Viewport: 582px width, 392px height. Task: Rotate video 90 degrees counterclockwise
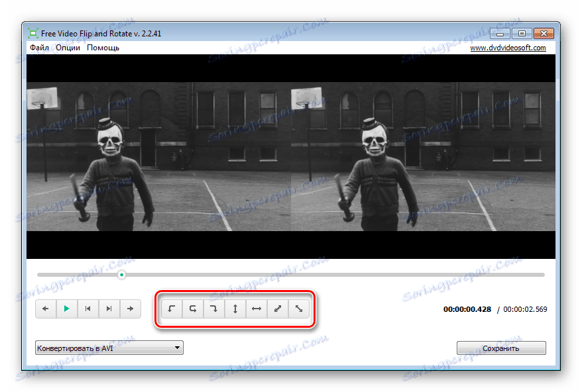[x=172, y=309]
